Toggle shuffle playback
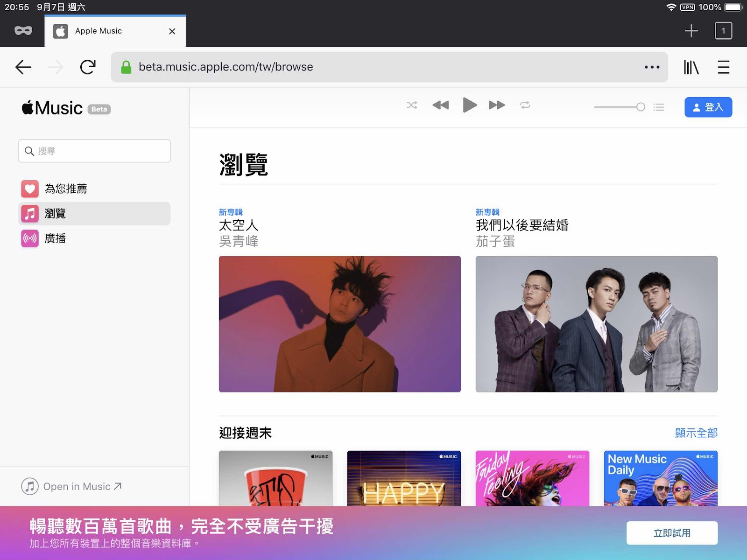The width and height of the screenshot is (747, 560). pyautogui.click(x=412, y=105)
